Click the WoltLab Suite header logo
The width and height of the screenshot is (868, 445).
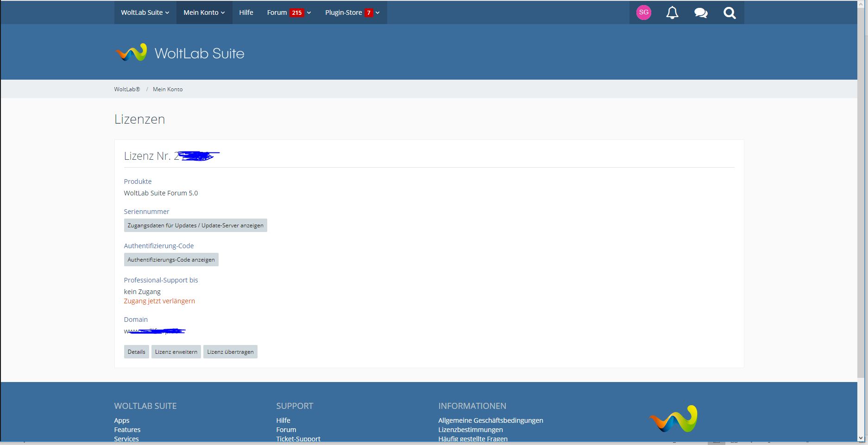coord(180,53)
